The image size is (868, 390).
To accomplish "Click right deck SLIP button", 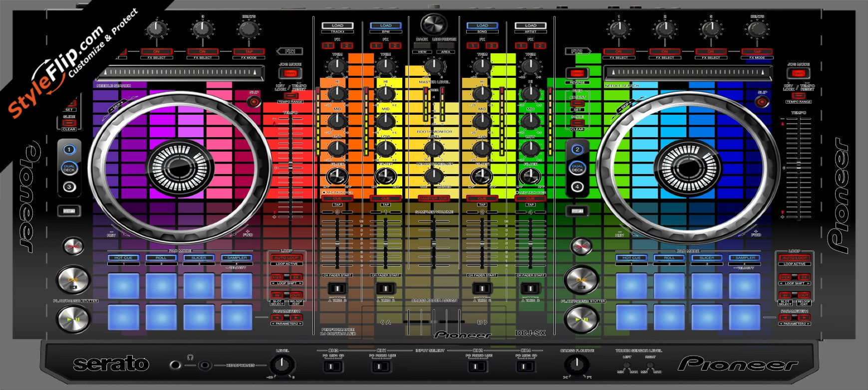I will [762, 102].
